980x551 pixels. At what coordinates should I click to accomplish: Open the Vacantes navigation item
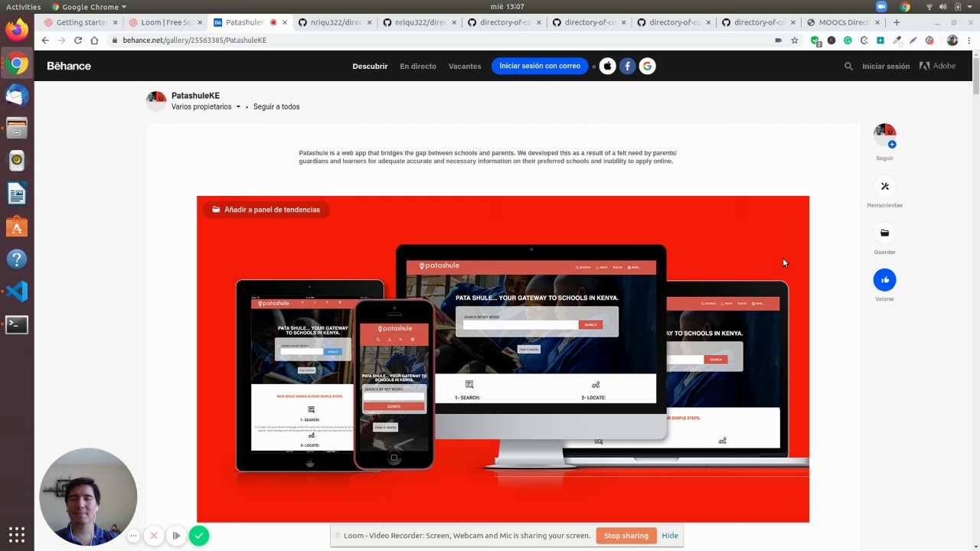click(x=465, y=66)
